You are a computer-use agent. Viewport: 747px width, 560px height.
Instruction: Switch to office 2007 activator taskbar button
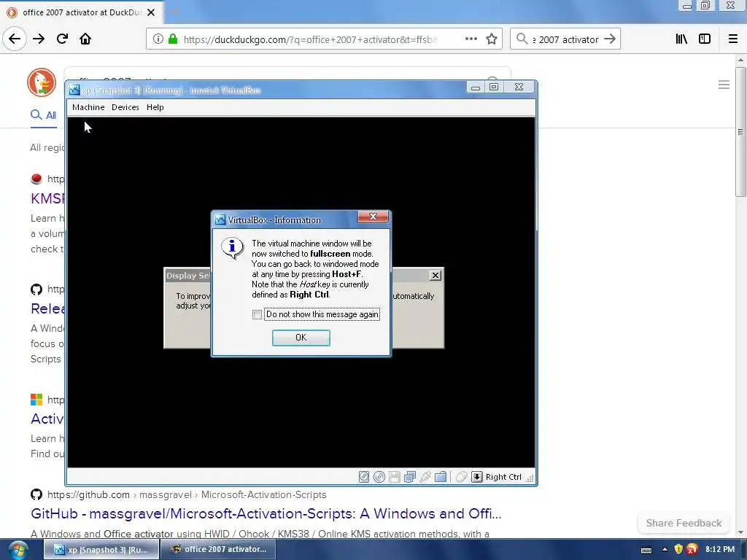[217, 550]
